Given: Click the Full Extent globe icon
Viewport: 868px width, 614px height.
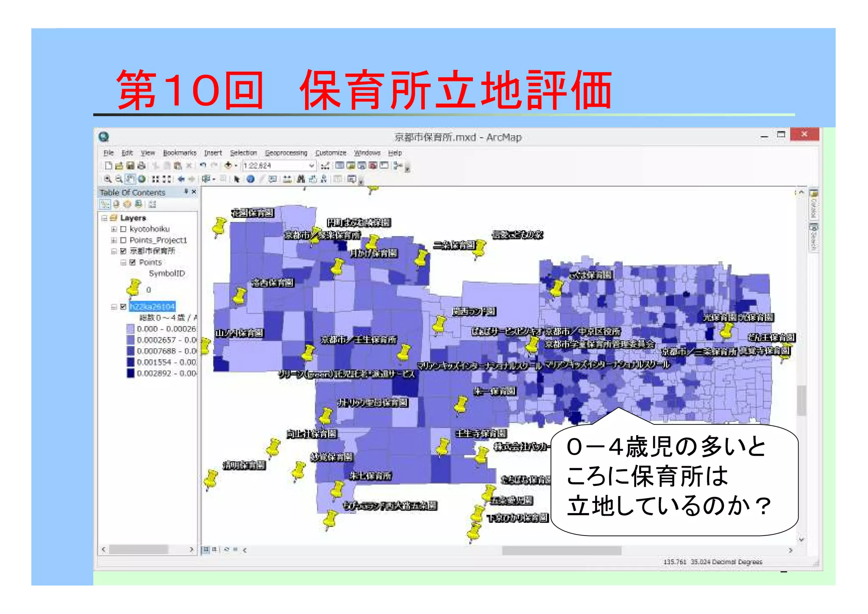Looking at the screenshot, I should point(142,179).
